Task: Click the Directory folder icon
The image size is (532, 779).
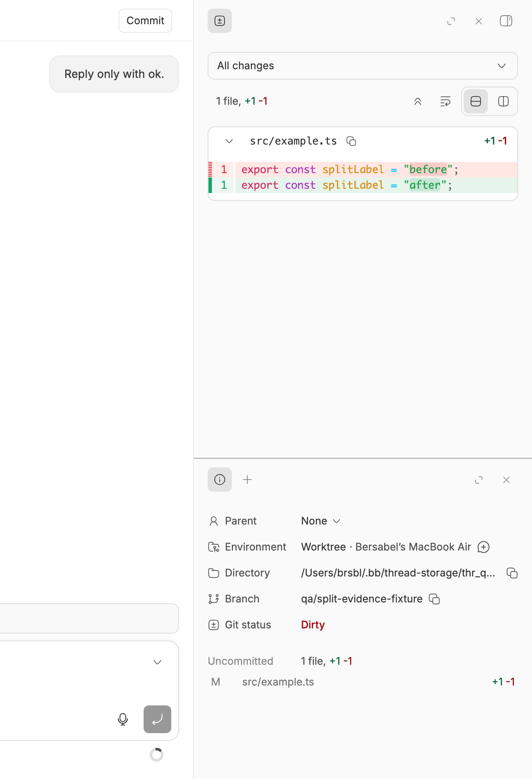Action: pos(214,573)
